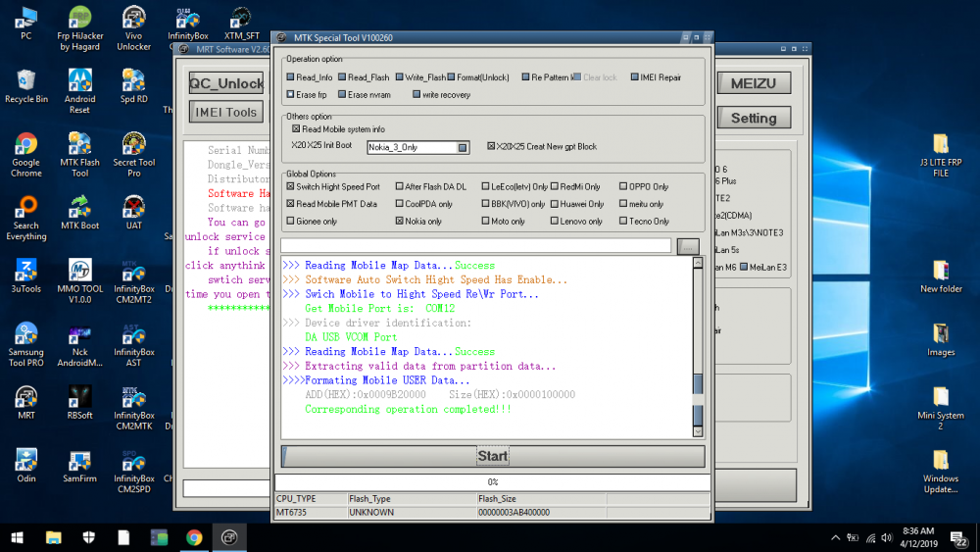Open the Secret Tool Pro shortcut
The height and width of the screenshot is (552, 980).
coord(133,155)
